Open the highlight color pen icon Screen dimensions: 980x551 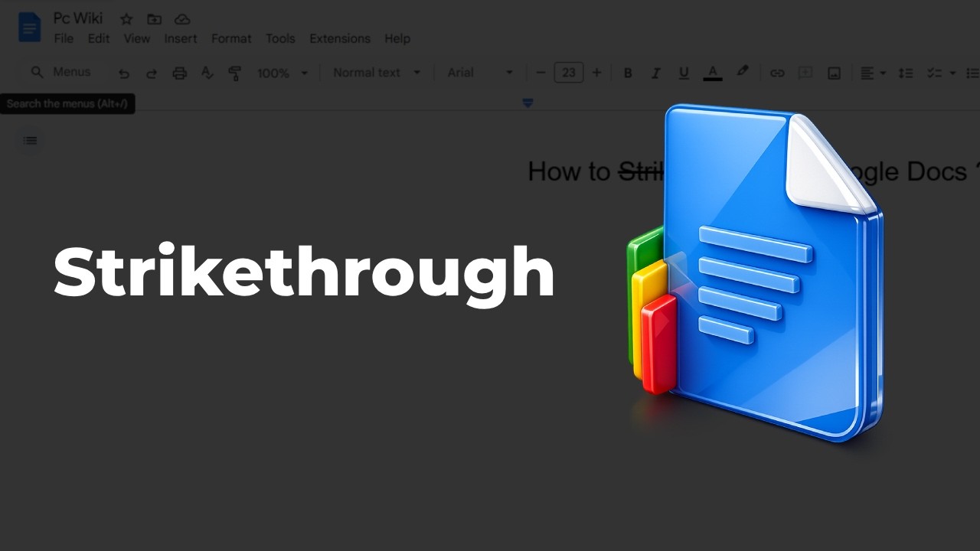(x=742, y=71)
